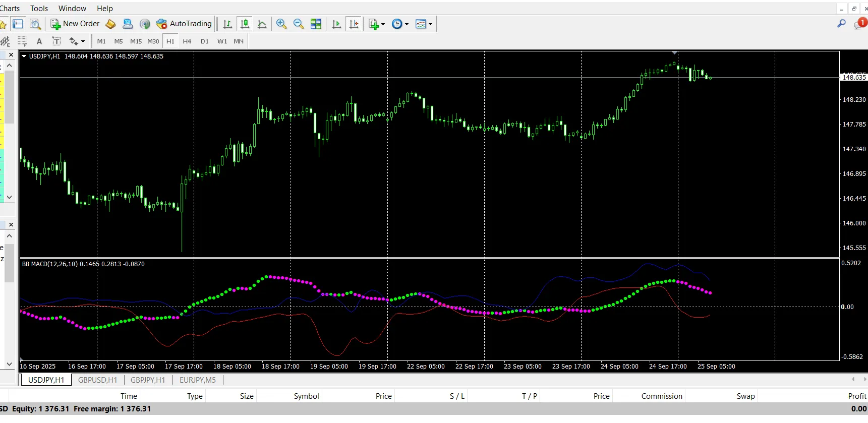Expand the periodicity clock dropdown

pyautogui.click(x=400, y=24)
